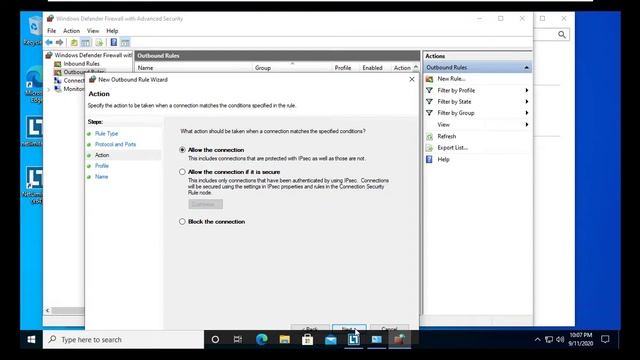Click the clock showing 10:07 PM
The height and width of the screenshot is (360, 640).
pos(581,335)
